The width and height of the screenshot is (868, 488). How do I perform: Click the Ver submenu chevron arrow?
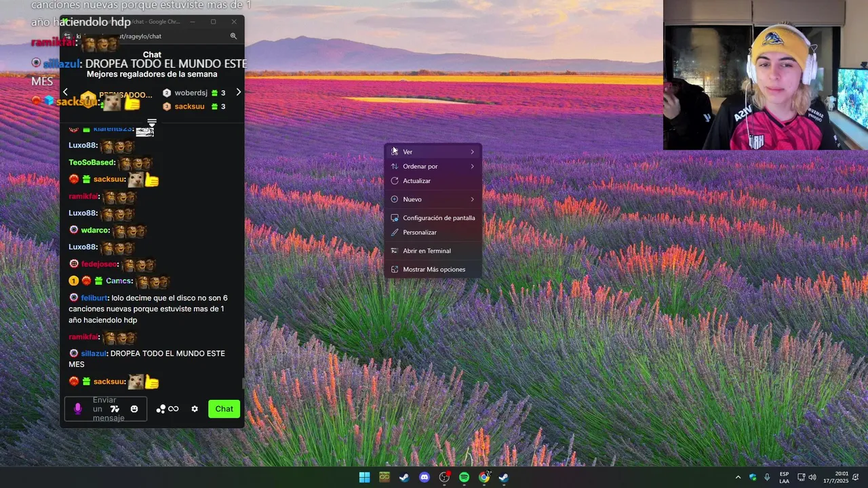pos(472,152)
